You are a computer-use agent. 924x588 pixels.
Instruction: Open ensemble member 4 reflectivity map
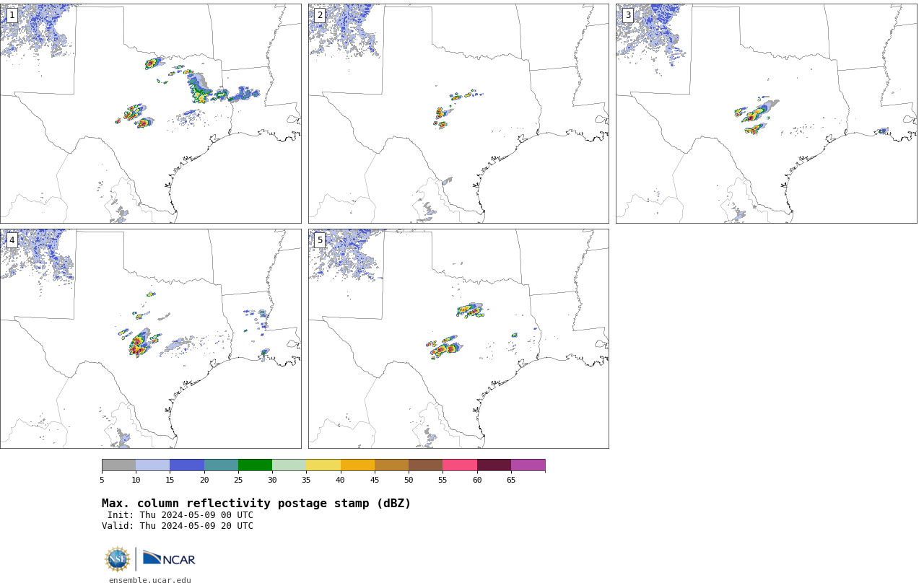point(150,338)
